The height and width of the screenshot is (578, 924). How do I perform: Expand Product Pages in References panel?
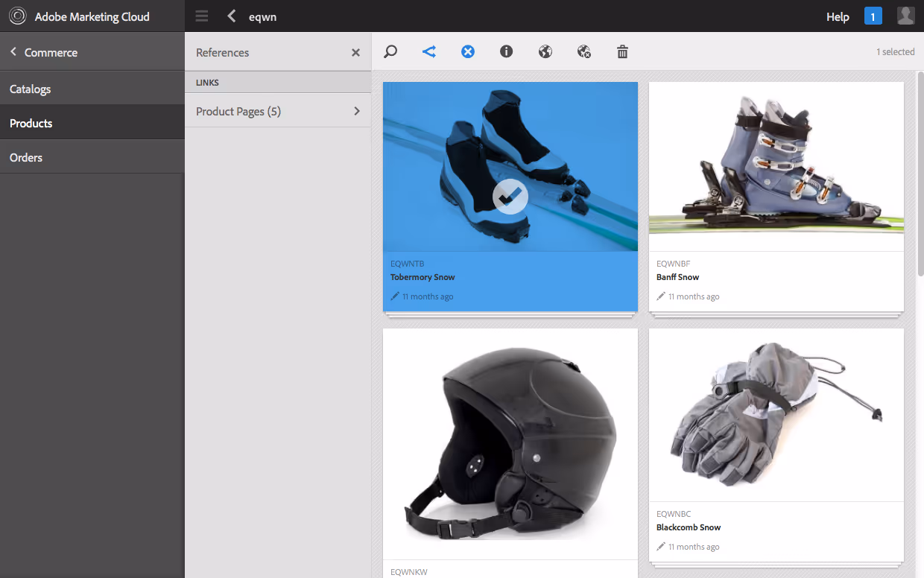pos(277,109)
